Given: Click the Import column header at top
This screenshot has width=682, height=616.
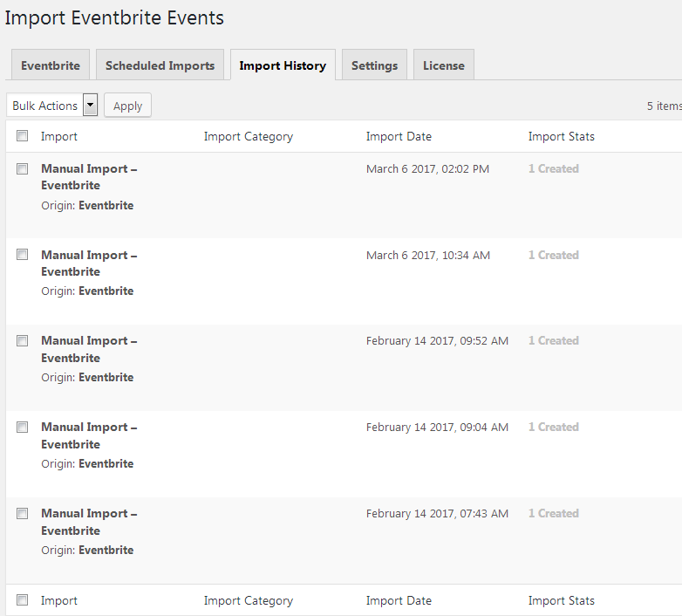Looking at the screenshot, I should tap(59, 137).
